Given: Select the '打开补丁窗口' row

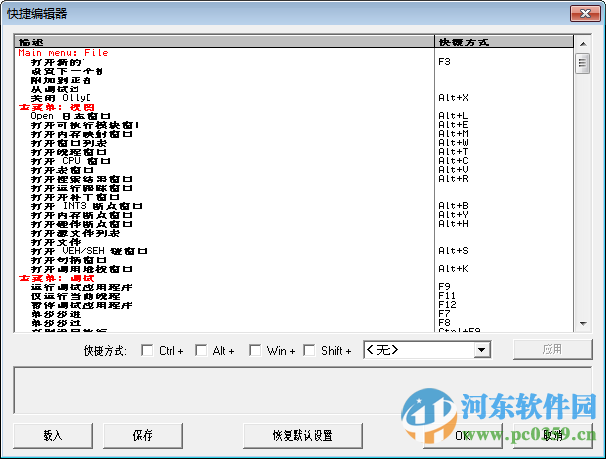Looking at the screenshot, I should click(x=224, y=197).
